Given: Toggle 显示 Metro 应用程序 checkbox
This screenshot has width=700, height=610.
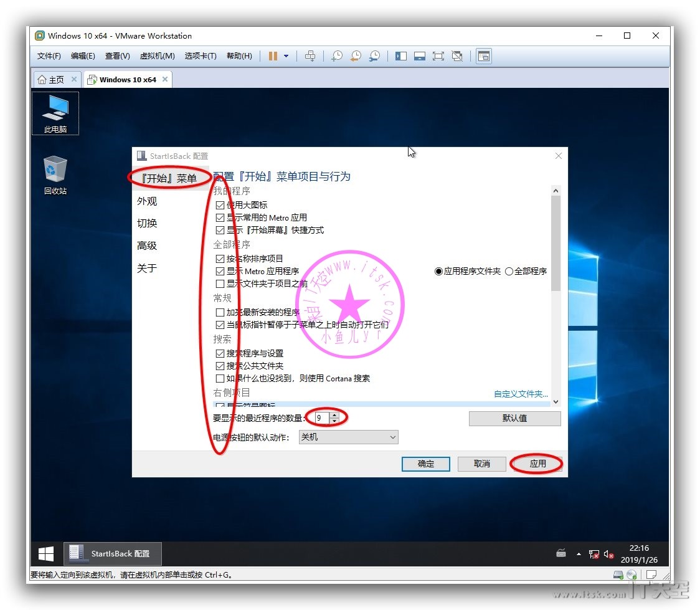Looking at the screenshot, I should click(x=220, y=271).
